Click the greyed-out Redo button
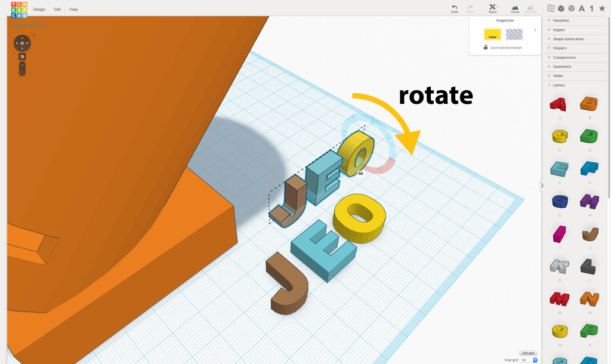The height and width of the screenshot is (364, 611). (470, 9)
